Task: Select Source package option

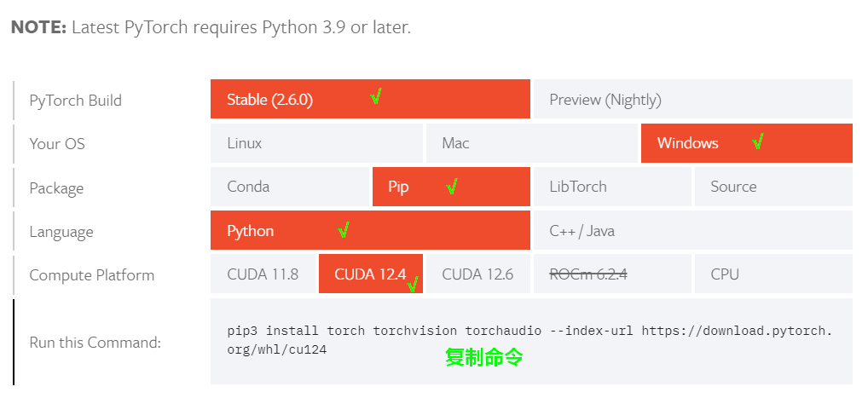Action: (x=773, y=187)
